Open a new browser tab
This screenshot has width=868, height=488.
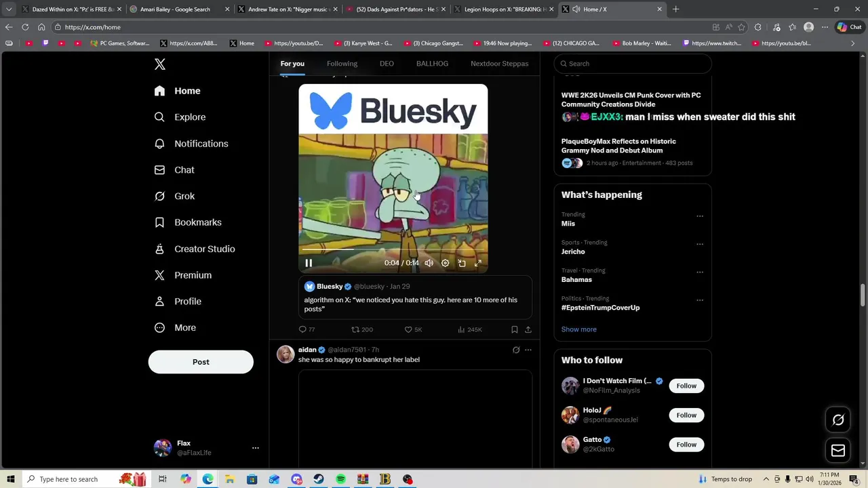[x=675, y=9]
